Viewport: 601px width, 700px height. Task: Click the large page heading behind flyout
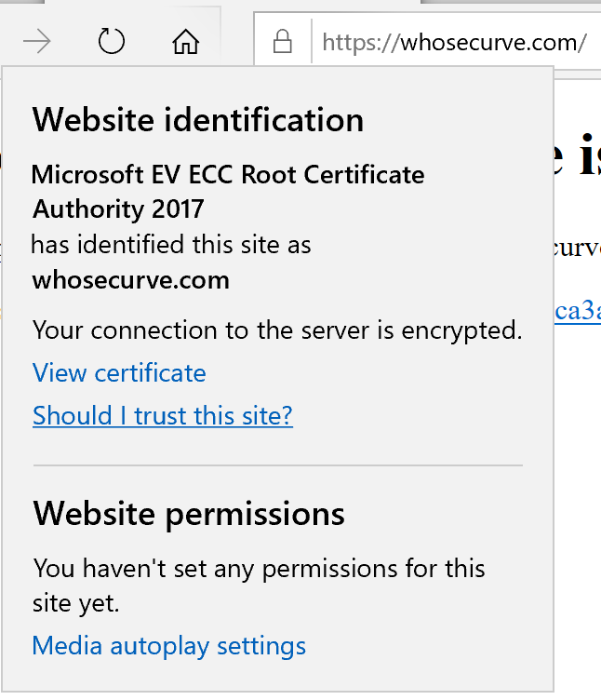pyautogui.click(x=577, y=156)
